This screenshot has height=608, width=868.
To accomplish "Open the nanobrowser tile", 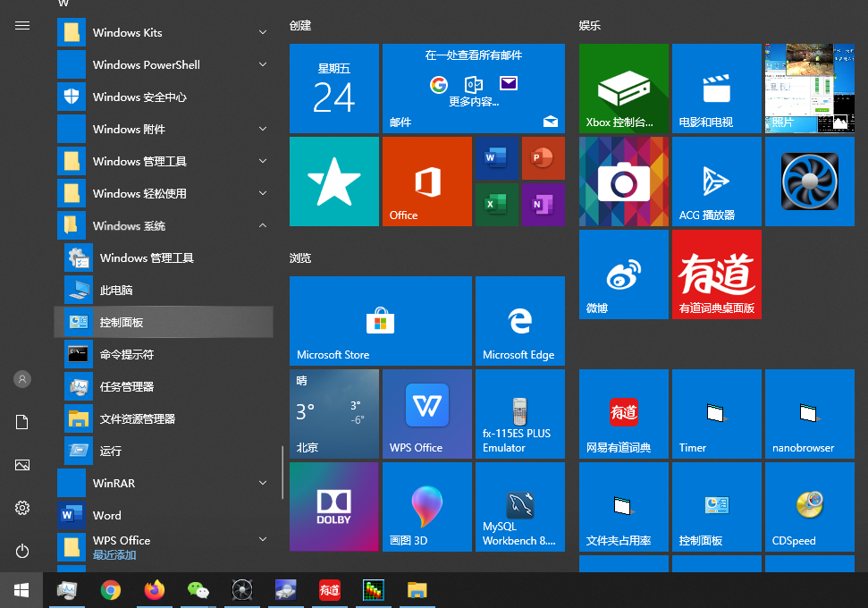I will click(810, 414).
